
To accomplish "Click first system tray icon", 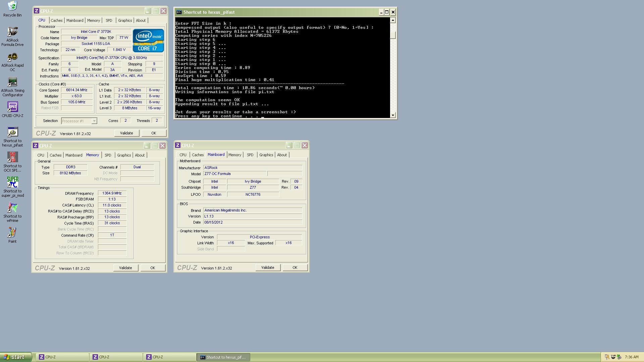I will pyautogui.click(x=607, y=357).
